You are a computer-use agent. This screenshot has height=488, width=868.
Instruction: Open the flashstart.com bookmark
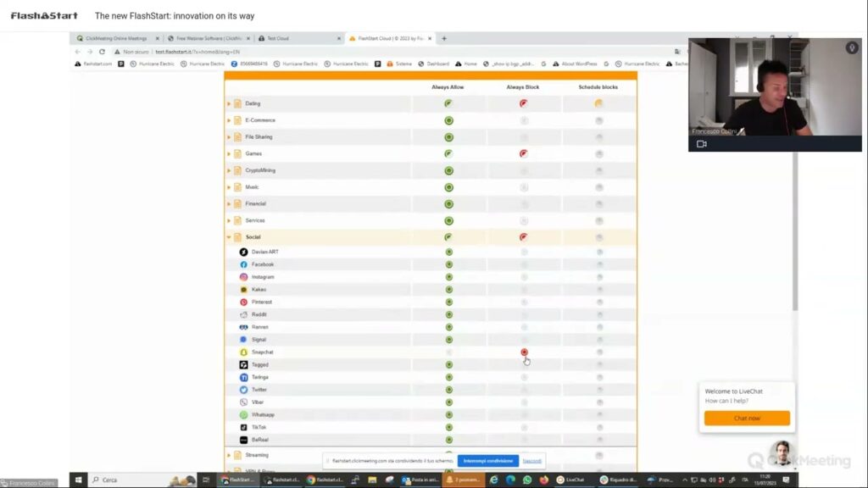[x=93, y=64]
